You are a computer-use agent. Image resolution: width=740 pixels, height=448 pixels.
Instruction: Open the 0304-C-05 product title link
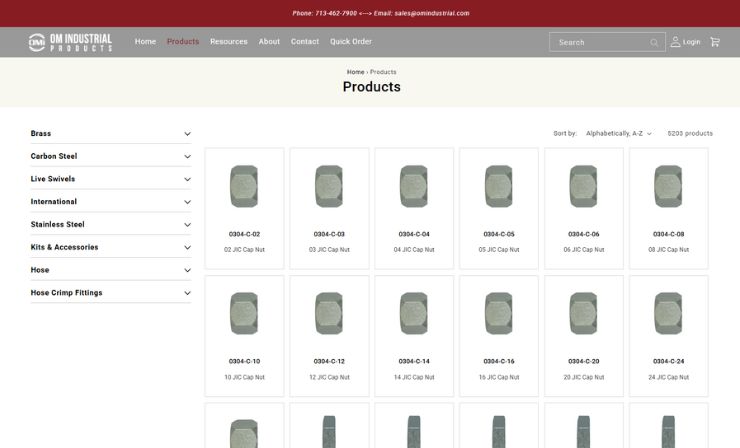pyautogui.click(x=499, y=234)
